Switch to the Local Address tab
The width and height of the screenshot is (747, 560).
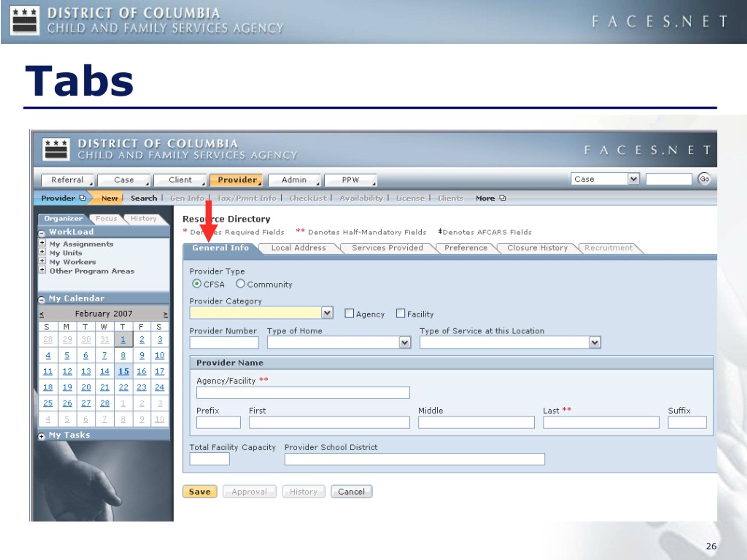coord(299,248)
